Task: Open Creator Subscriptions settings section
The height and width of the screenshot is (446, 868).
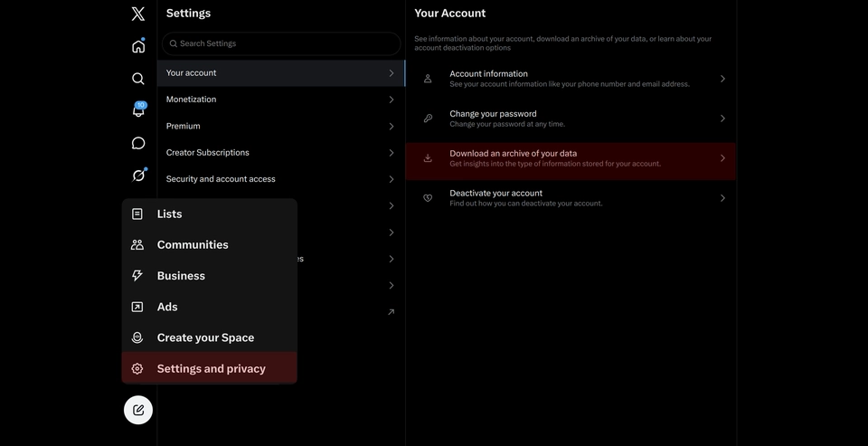Action: (x=281, y=153)
